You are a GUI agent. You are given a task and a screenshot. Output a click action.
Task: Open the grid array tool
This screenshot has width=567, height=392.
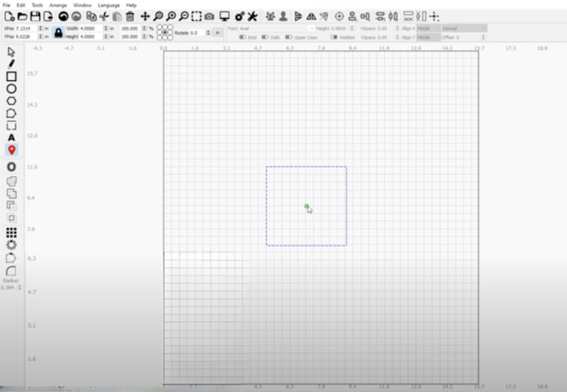coord(11,231)
